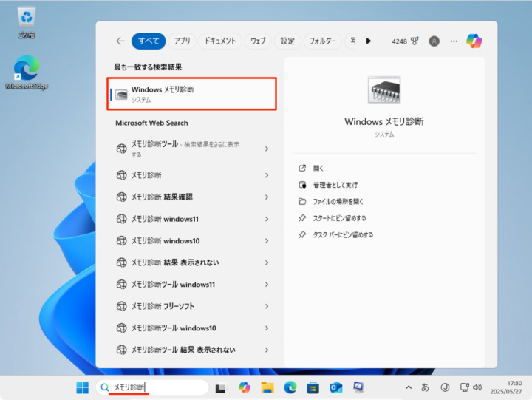Expand the メモリ診断 suggestion chevron
Image resolution: width=532 pixels, height=400 pixels.
[267, 175]
